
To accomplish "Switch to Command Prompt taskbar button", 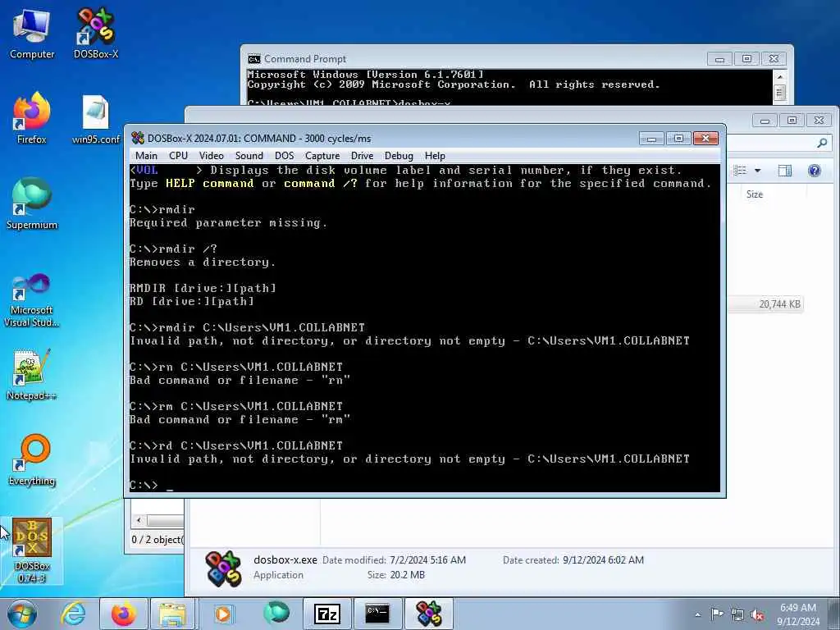I will click(377, 614).
